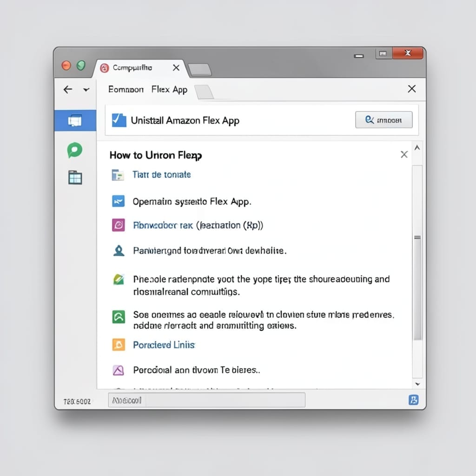Image resolution: width=476 pixels, height=476 pixels.
Task: Click the blue icon beside Opemairo systestio Flex App
Action: point(118,201)
